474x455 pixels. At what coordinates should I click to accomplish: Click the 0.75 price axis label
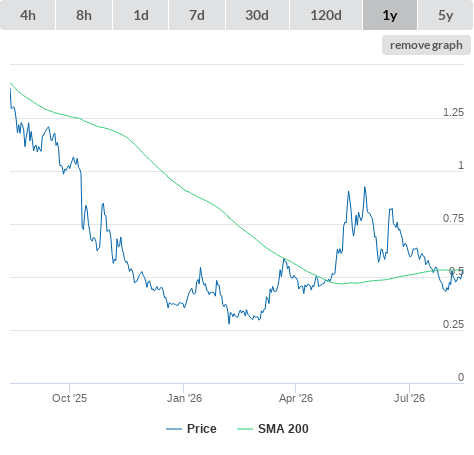(453, 218)
